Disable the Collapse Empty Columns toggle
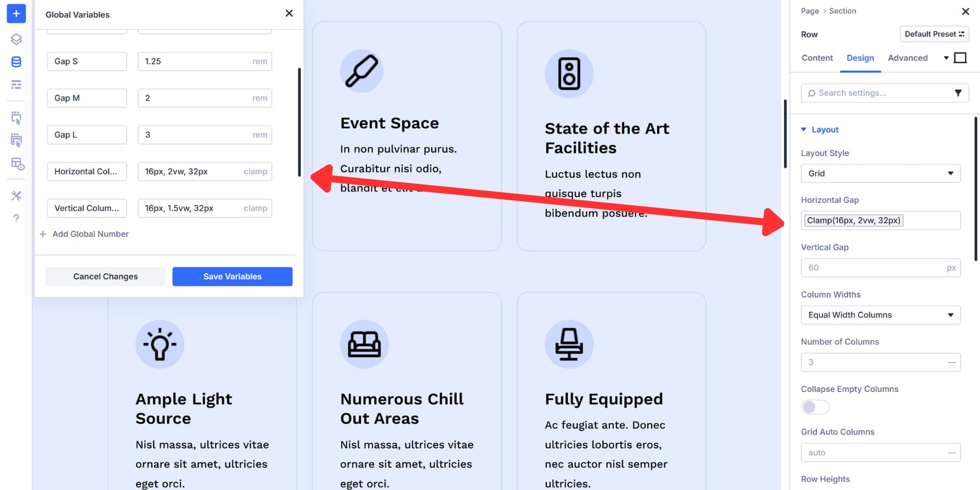 click(x=814, y=407)
